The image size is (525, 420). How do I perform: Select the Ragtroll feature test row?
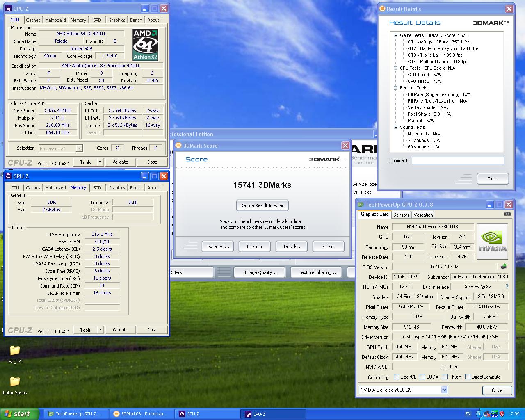(420, 121)
